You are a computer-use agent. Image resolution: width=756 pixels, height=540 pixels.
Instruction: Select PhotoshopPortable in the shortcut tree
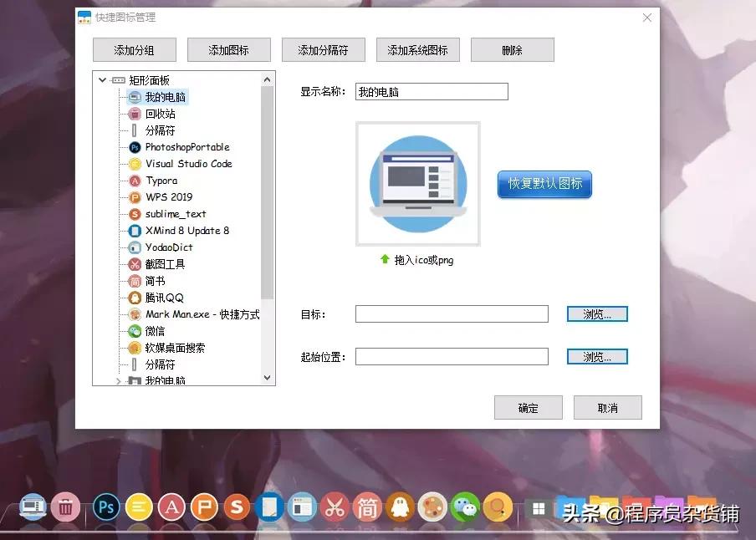tap(185, 147)
